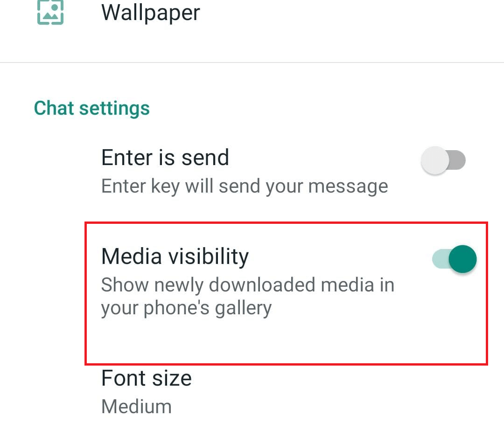Viewport: 504px width, 443px height.
Task: Select the Chat settings section header
Action: 91,108
